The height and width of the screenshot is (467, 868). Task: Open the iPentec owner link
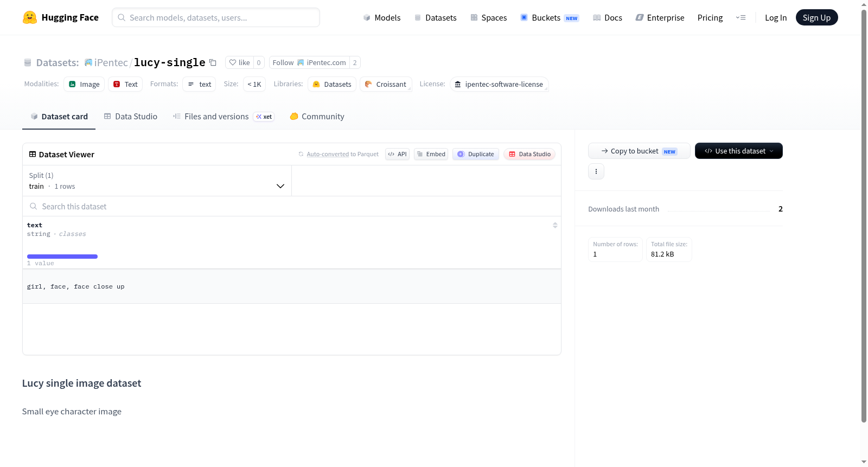tap(111, 63)
